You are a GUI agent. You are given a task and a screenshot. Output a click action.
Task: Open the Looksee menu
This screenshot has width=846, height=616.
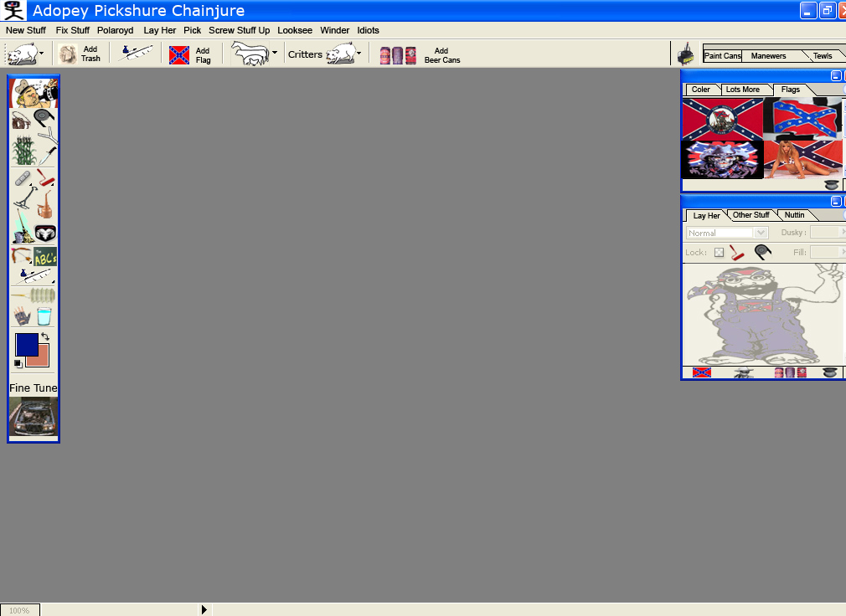[x=295, y=30]
